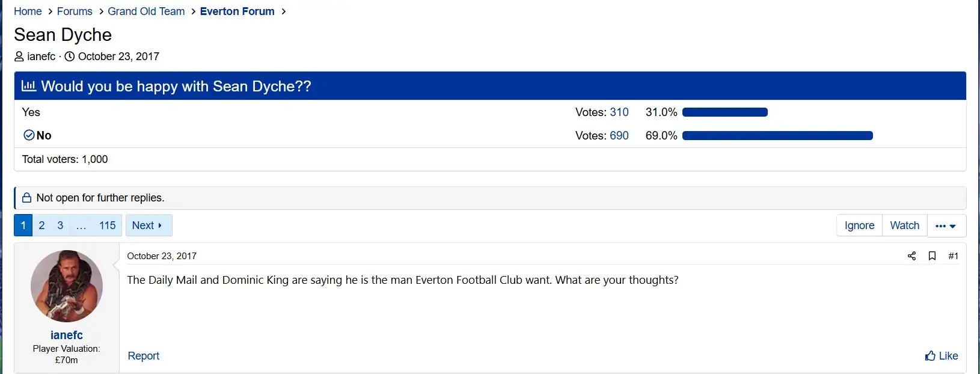Bookmark the first post with bookmark icon
The height and width of the screenshot is (374, 980).
[x=932, y=256]
